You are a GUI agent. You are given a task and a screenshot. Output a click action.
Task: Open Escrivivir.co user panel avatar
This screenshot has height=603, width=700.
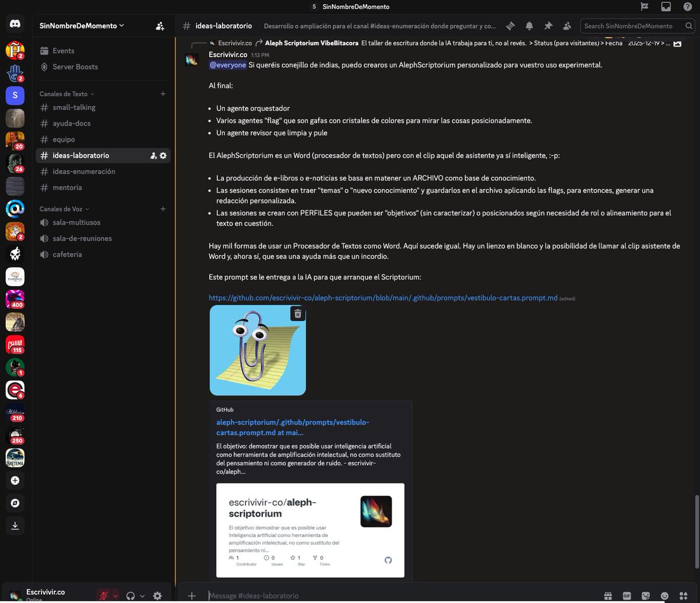15,596
